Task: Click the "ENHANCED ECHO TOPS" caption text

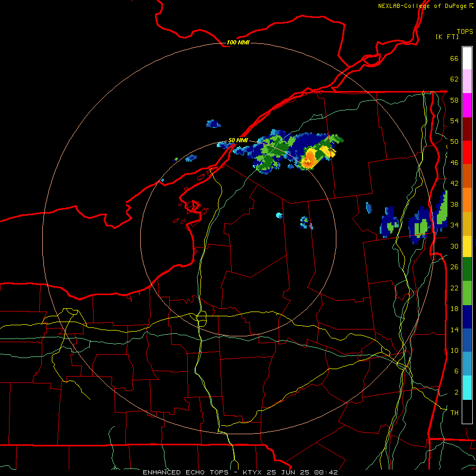Action: click(186, 472)
